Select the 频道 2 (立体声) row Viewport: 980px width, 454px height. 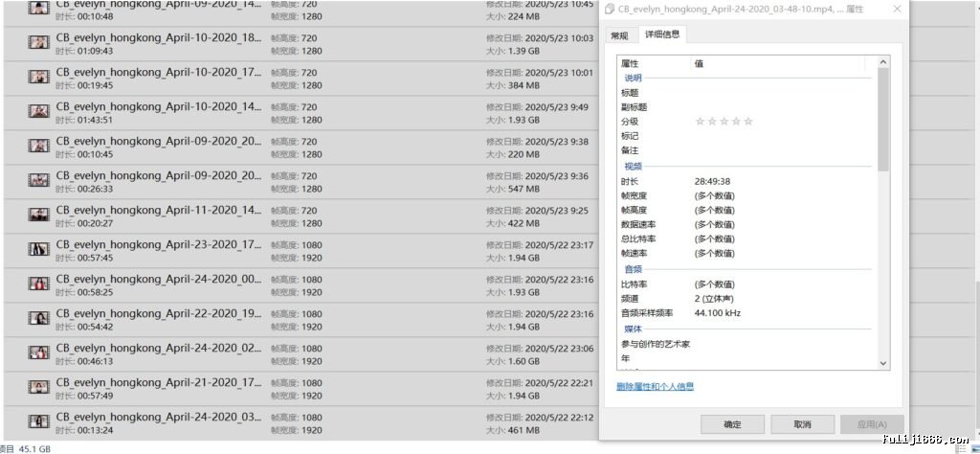point(746,298)
